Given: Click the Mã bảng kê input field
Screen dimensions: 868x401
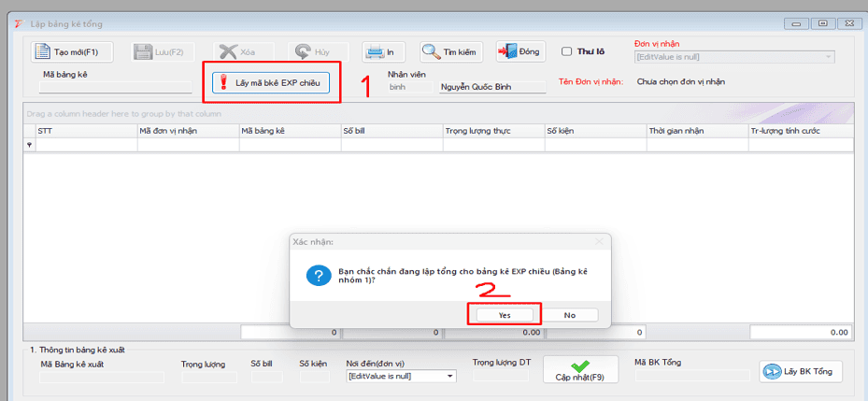Looking at the screenshot, I should coord(115,89).
